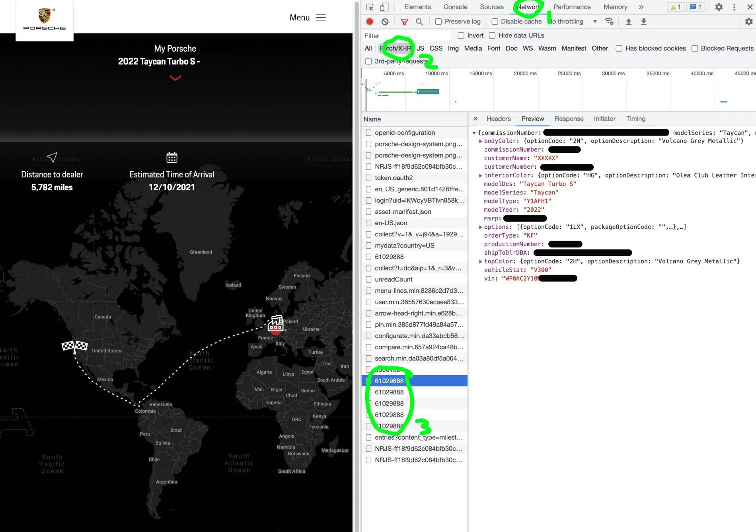
Task: Open warnings count badge
Action: [676, 7]
